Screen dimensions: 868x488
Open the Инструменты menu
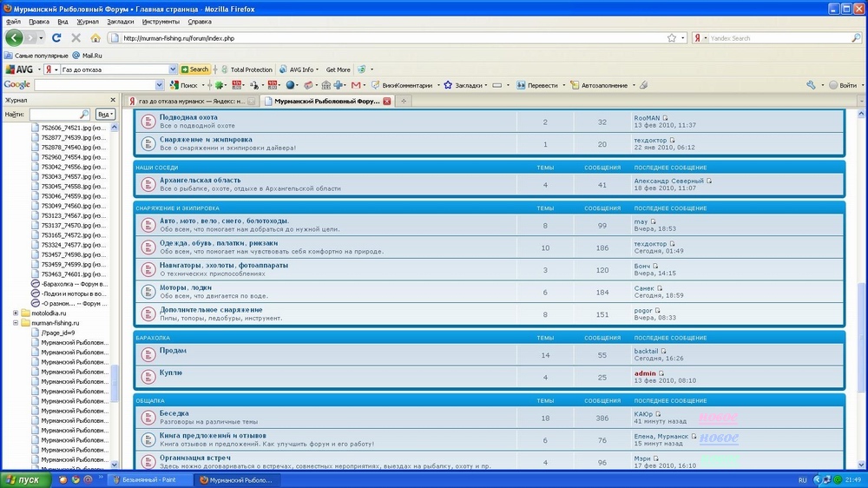click(161, 21)
